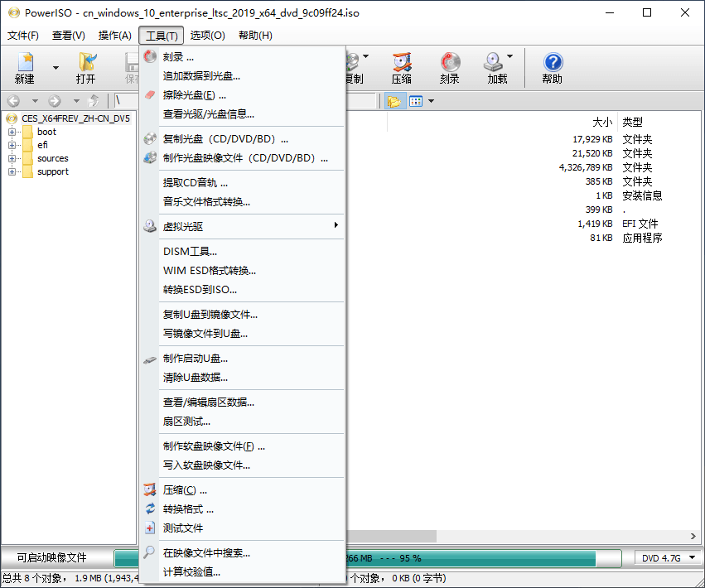This screenshot has width=705, height=588.
Task: Choose 擦除光盘(E) ... menu entry
Action: click(x=243, y=95)
